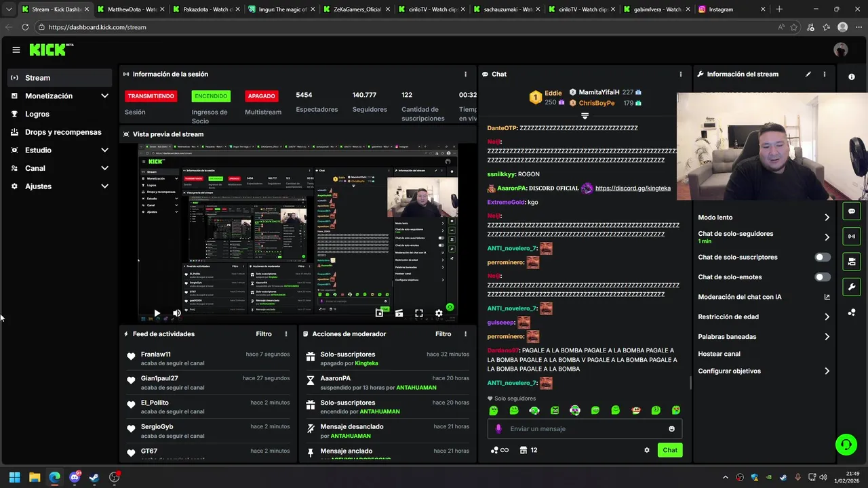This screenshot has width=868, height=488.
Task: Click the Moderación del chat con IA external link icon
Action: (827, 297)
